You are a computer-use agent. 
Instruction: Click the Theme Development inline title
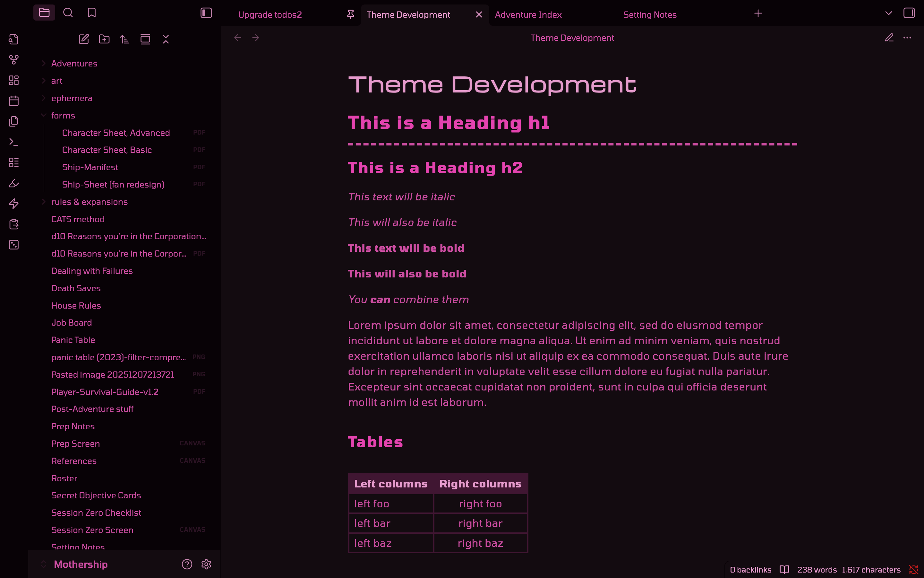(492, 84)
